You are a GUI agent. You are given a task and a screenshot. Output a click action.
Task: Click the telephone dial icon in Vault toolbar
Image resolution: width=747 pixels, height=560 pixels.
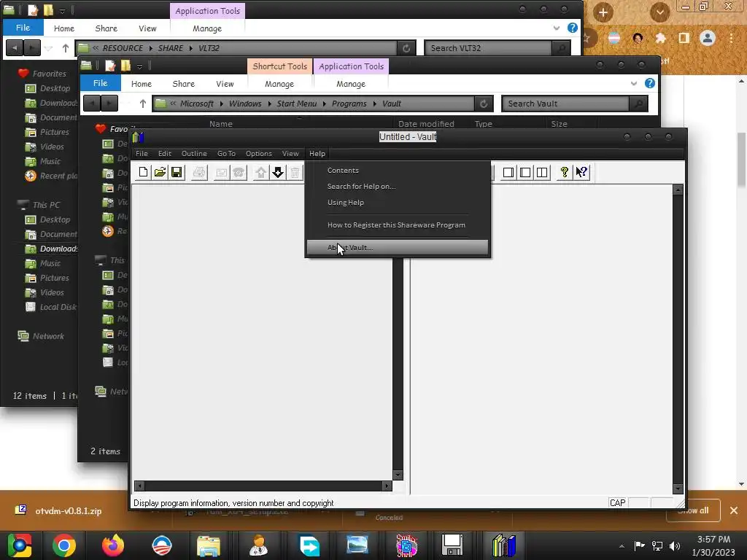(x=239, y=172)
